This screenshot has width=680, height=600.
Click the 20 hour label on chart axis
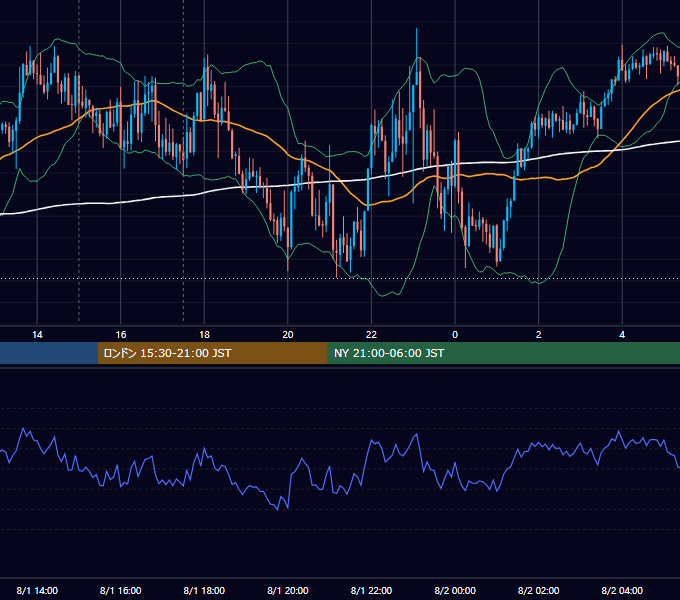(x=288, y=335)
